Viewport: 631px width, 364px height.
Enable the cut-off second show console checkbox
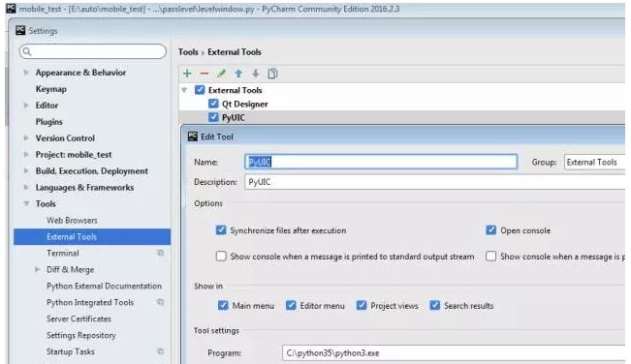coord(491,256)
